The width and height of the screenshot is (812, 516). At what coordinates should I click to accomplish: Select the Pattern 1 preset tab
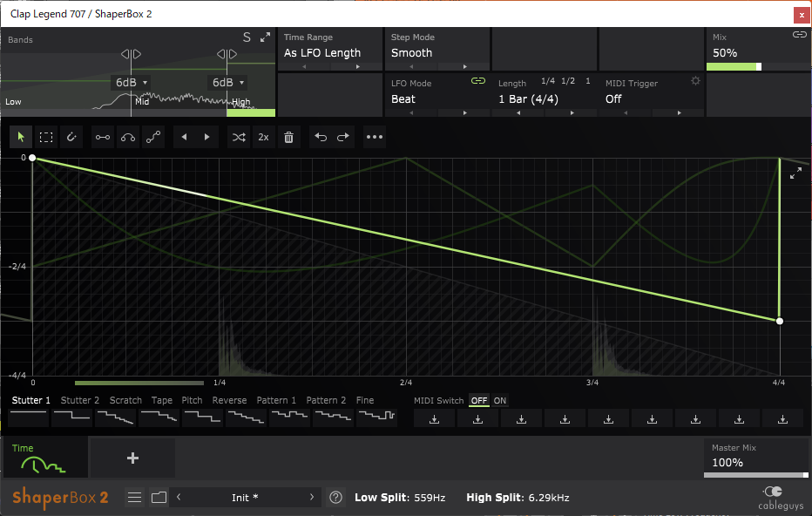click(276, 400)
